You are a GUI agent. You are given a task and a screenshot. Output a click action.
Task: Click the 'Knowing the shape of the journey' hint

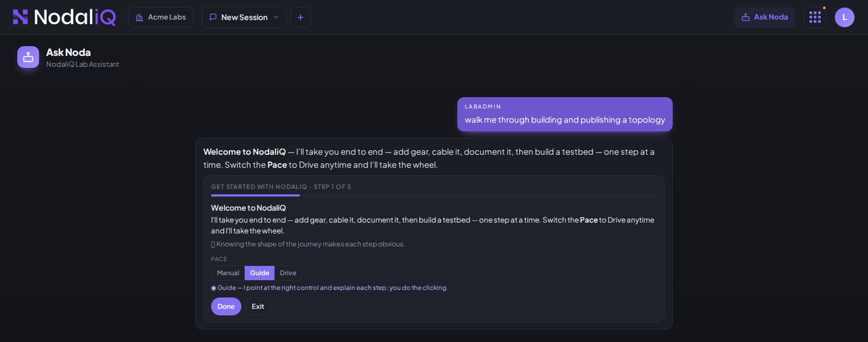point(308,244)
